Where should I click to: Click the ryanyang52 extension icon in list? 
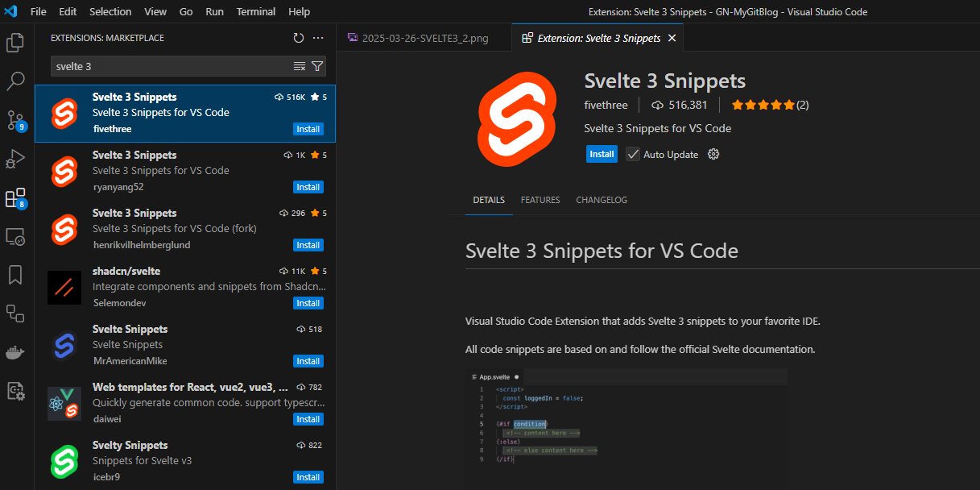pyautogui.click(x=64, y=172)
